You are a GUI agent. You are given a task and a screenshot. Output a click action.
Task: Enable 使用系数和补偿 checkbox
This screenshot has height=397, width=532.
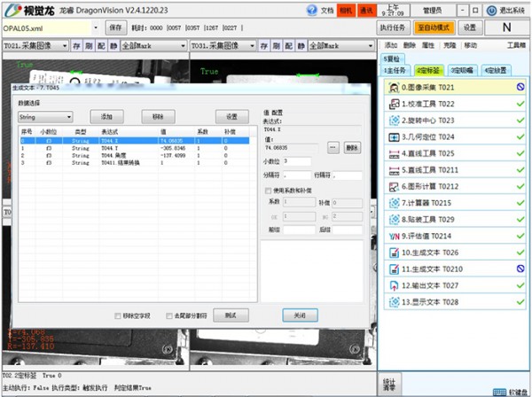coord(269,191)
